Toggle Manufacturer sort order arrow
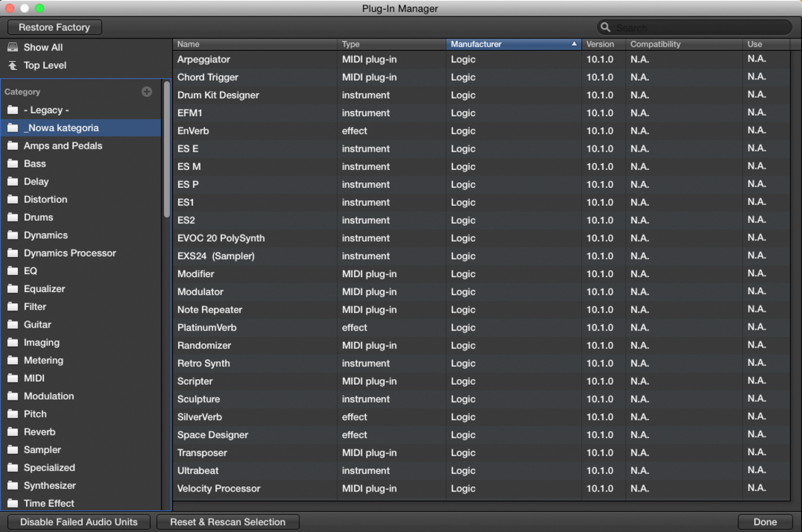This screenshot has width=802, height=532. [x=574, y=44]
